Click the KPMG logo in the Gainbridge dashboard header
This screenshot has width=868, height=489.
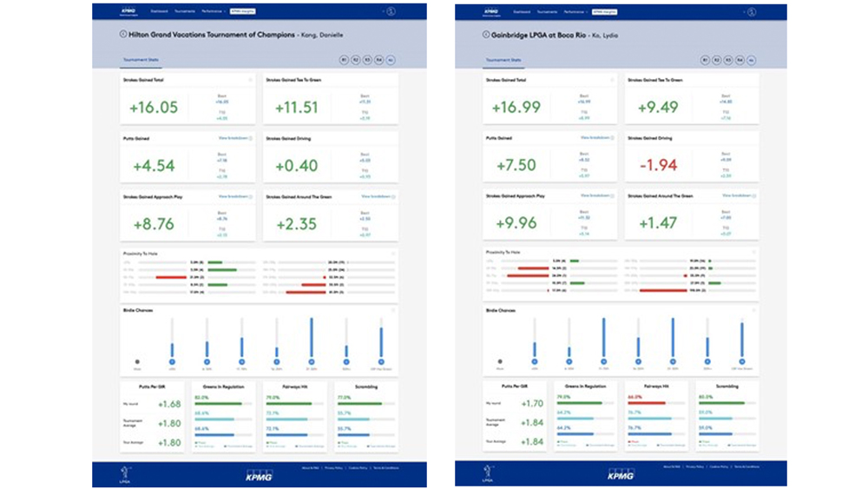pos(491,11)
